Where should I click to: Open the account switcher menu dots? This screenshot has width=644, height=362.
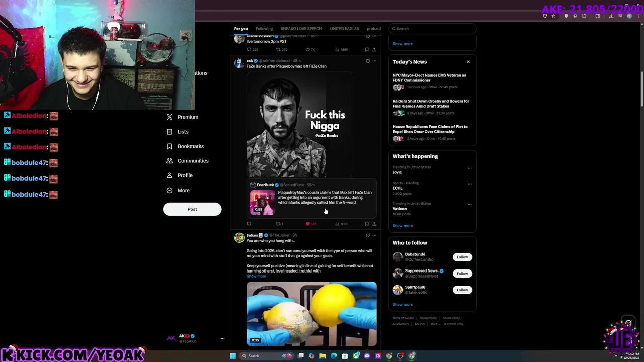click(x=222, y=338)
